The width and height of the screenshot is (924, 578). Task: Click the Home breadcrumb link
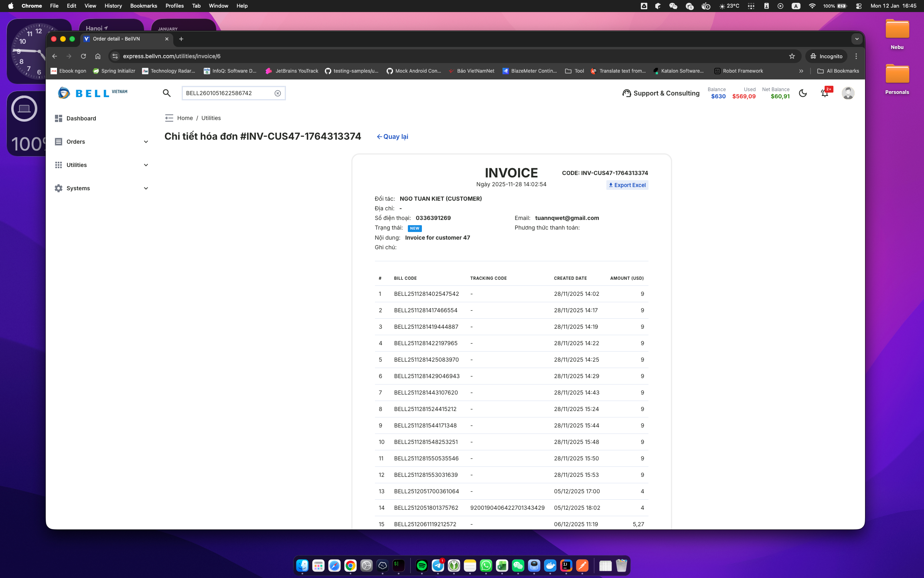pos(185,118)
